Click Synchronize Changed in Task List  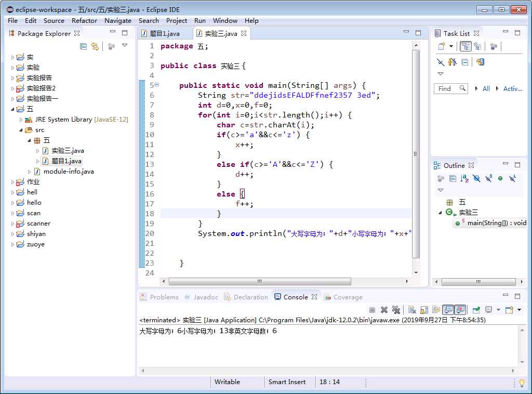480,62
